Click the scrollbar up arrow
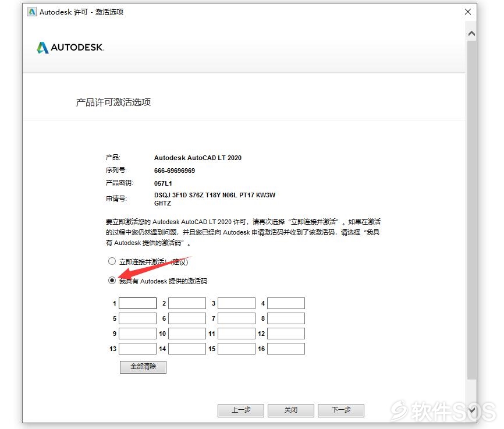The width and height of the screenshot is (504, 429). coord(471,33)
